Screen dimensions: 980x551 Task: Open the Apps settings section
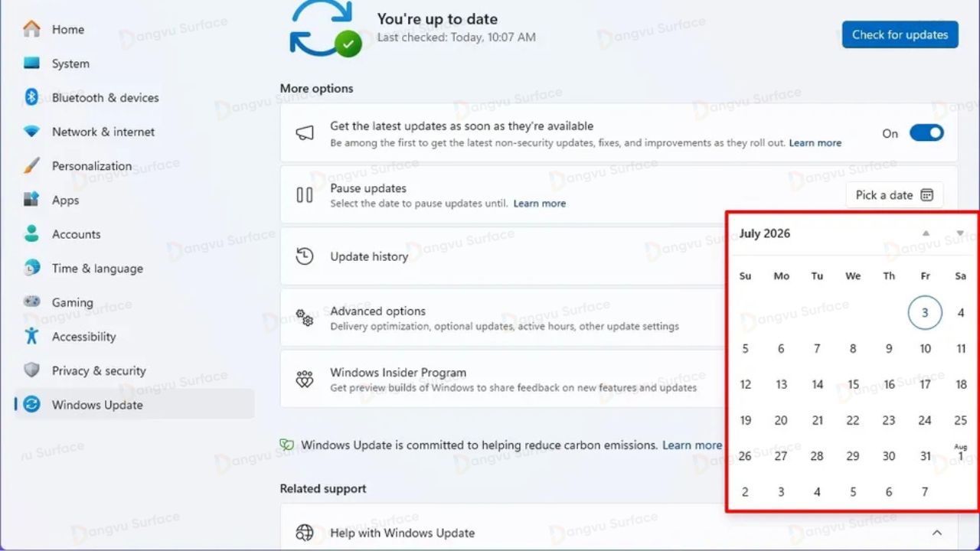pos(65,200)
